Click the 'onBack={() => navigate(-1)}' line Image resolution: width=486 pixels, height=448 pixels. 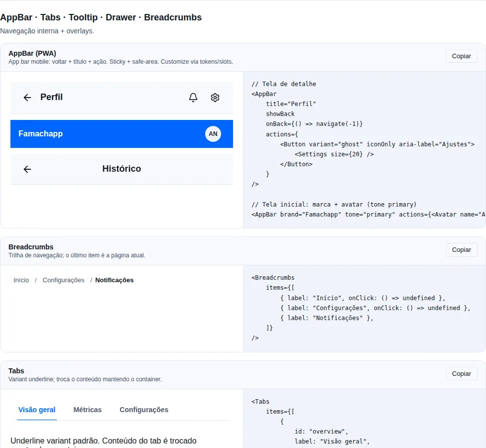point(314,124)
